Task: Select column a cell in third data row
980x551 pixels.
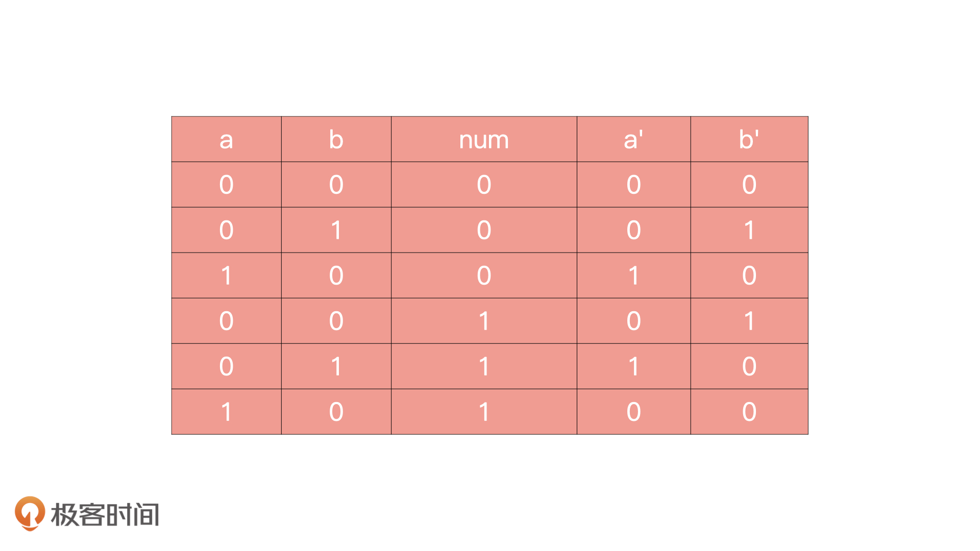Action: pos(226,275)
